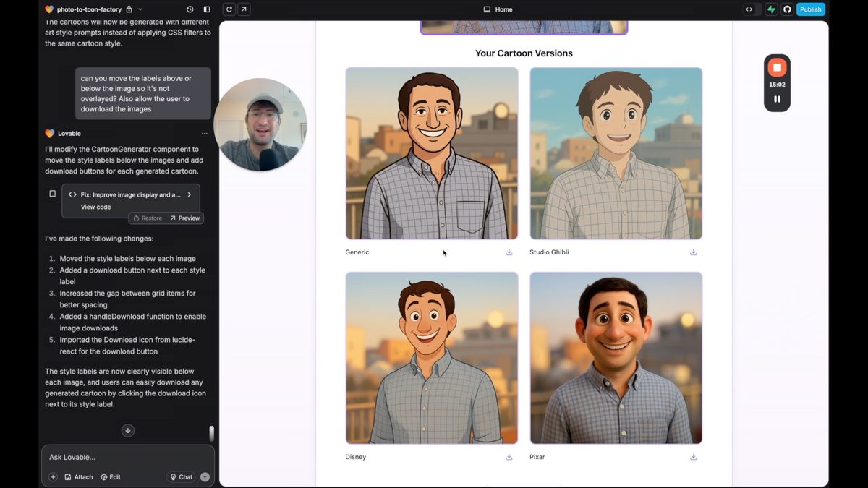The height and width of the screenshot is (488, 868).
Task: Download the Disney cartoon image
Action: pos(509,457)
